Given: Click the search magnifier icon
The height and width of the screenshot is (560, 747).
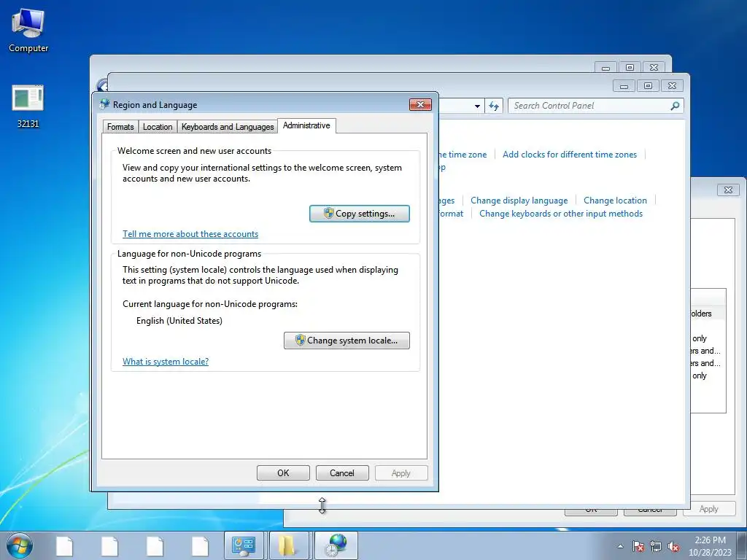Looking at the screenshot, I should (x=675, y=106).
